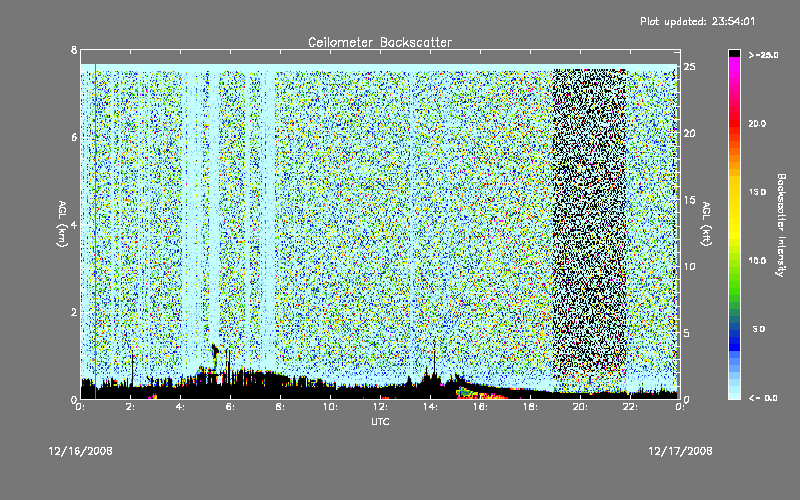The image size is (800, 500).
Task: Click the left y-axis tick label 6
Action: 74,137
